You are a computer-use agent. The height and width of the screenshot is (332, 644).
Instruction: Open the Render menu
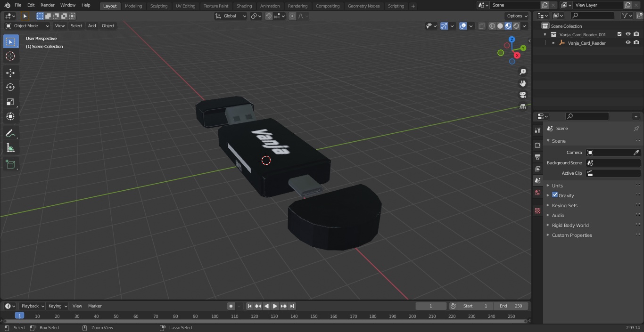(47, 5)
